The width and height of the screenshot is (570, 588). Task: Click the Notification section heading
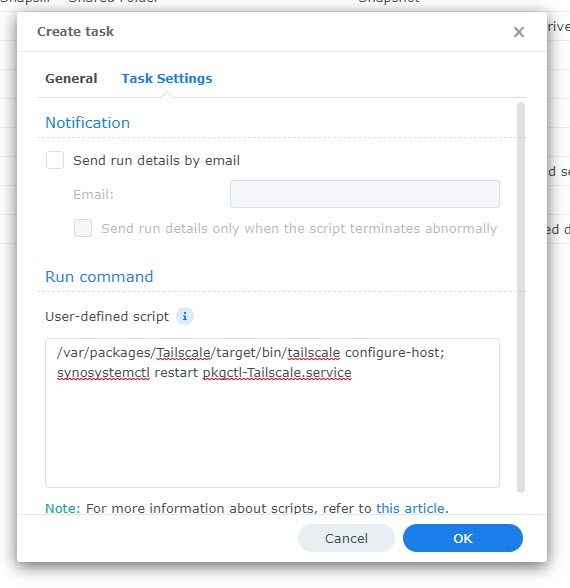coord(88,123)
